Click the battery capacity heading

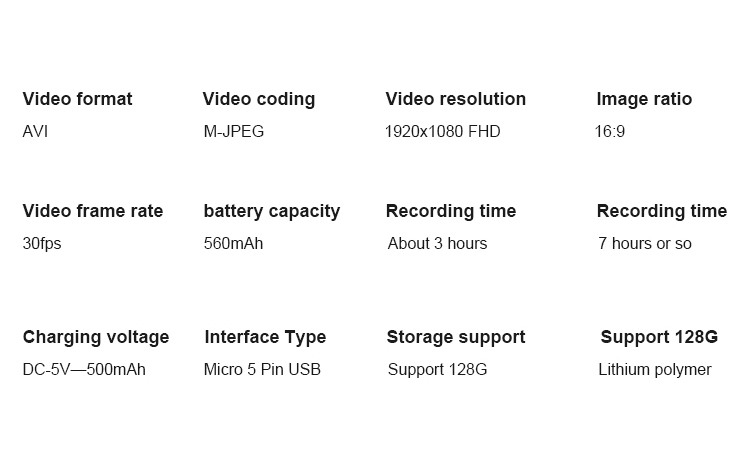(x=272, y=212)
